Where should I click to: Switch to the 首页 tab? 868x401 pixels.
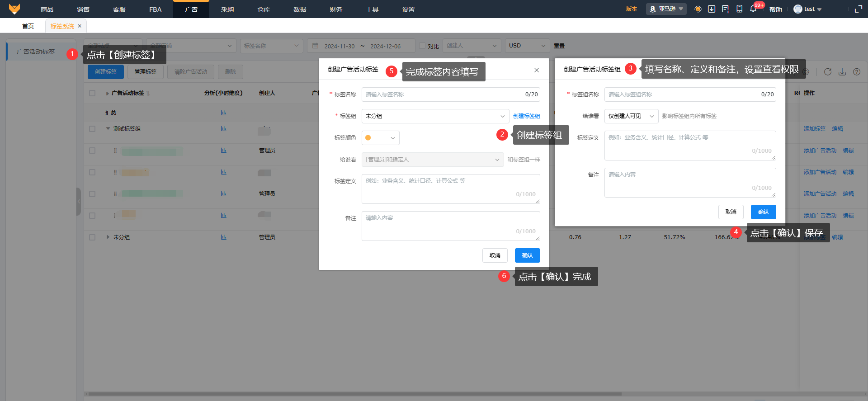pyautogui.click(x=28, y=26)
